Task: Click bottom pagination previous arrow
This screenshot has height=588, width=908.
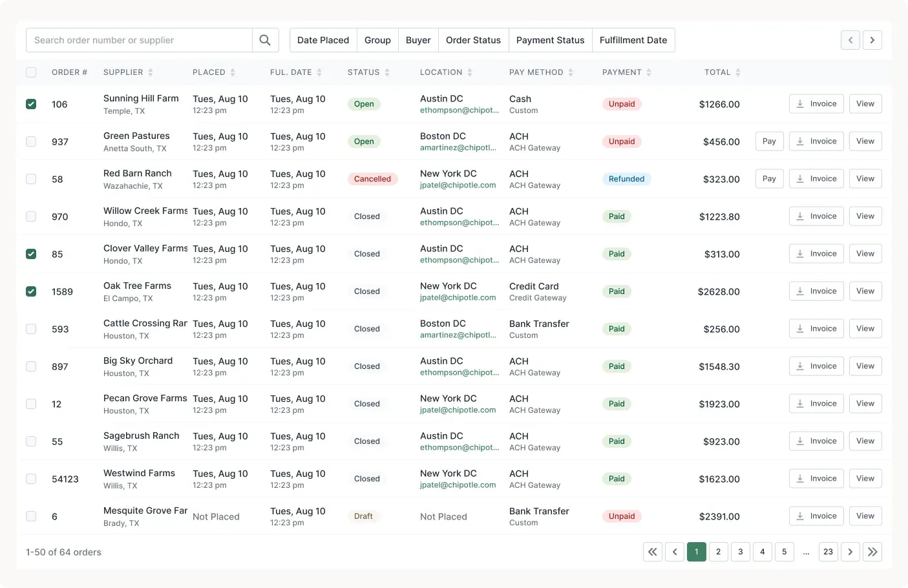Action: [x=675, y=552]
